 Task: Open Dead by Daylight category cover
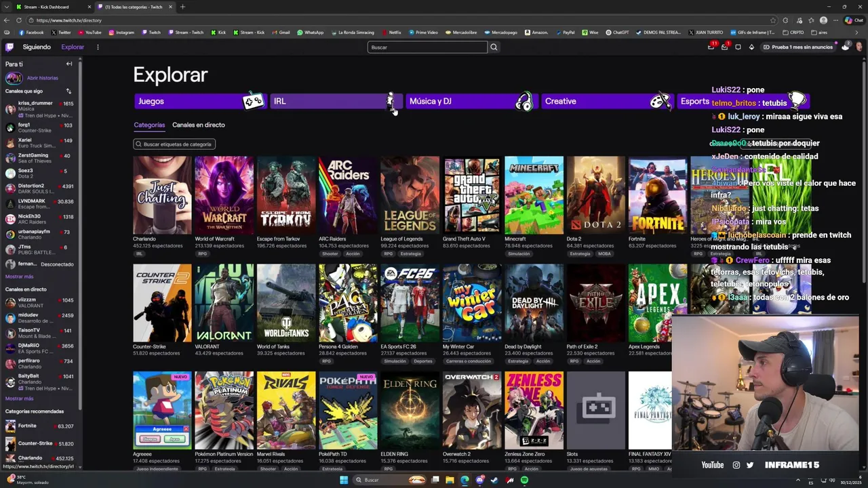pos(534,303)
